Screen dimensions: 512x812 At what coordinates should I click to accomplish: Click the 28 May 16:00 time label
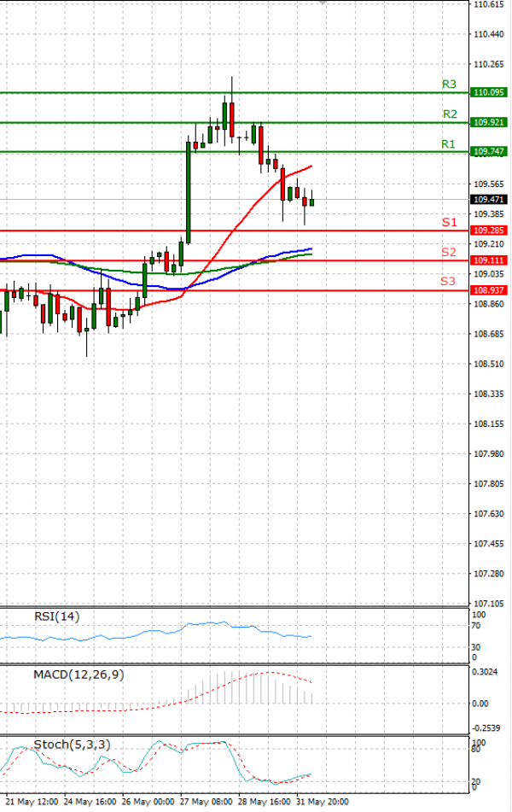point(264,802)
